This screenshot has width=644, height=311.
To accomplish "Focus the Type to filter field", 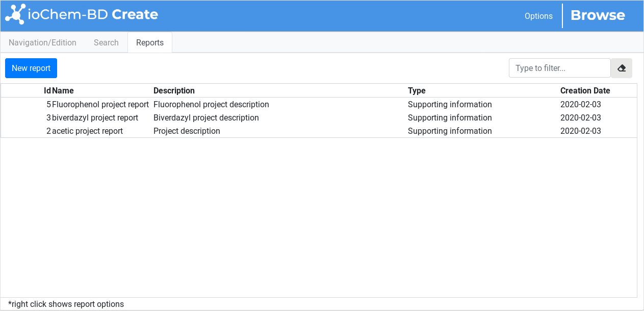I will coord(560,68).
